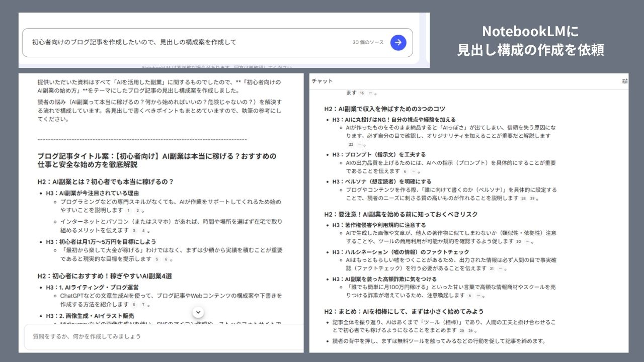The width and height of the screenshot is (644, 362).
Task: Click H3：AIに丸投げはNG！ line
Action: point(394,120)
